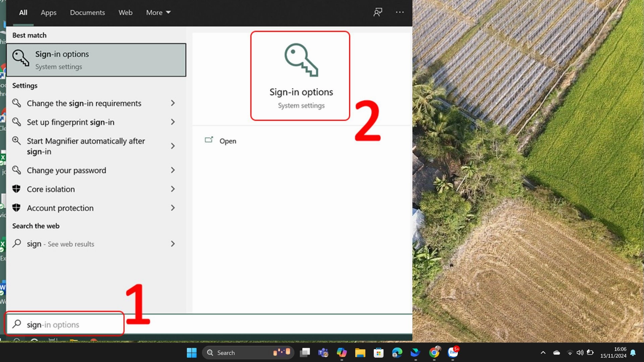
Task: Launch Google Chrome from the taskbar
Action: coord(434,353)
